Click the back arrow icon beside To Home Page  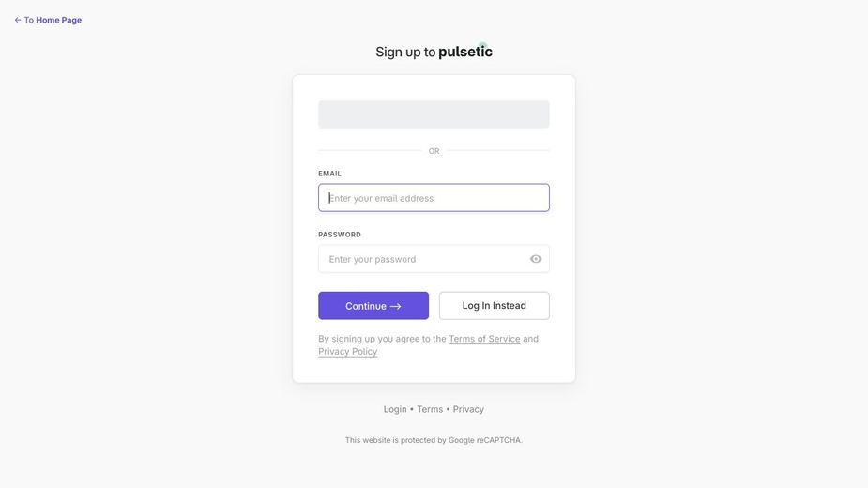click(18, 20)
